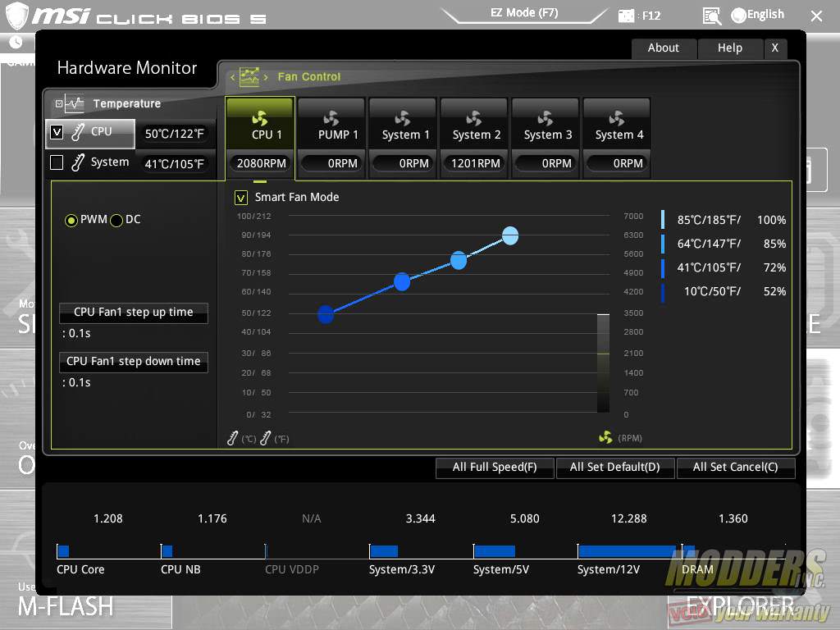Screen dimensions: 840x630
Task: Switch to EZ Mode (F7) in BIOS
Action: click(524, 13)
